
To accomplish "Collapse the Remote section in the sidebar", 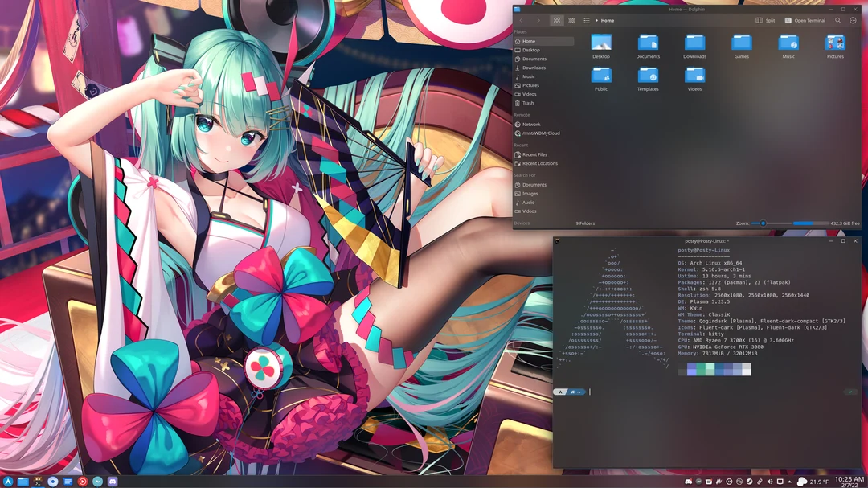I will pyautogui.click(x=525, y=115).
